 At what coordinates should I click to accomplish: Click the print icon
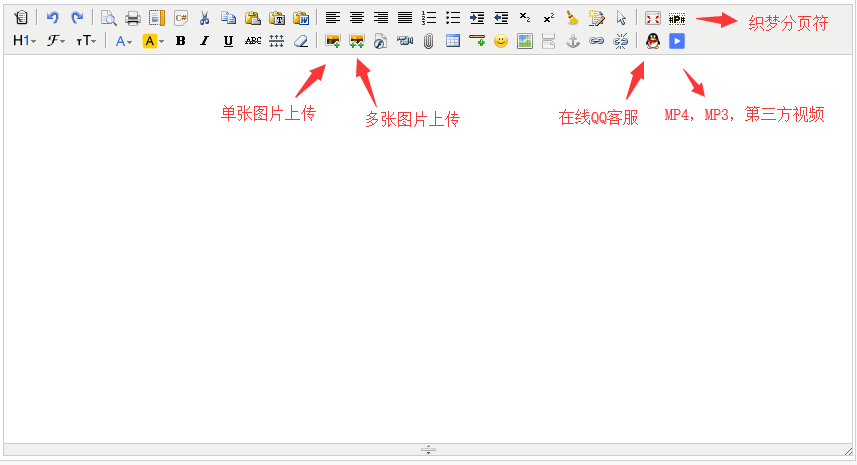tap(133, 18)
